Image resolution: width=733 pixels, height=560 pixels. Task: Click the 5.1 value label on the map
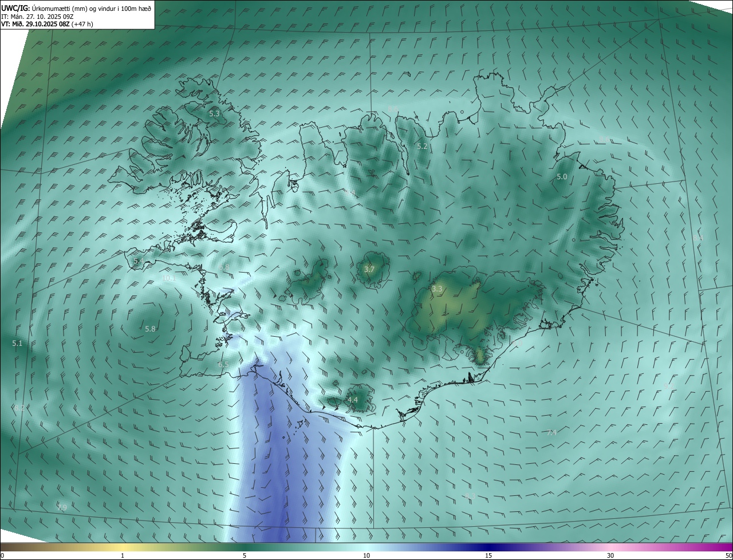pyautogui.click(x=17, y=344)
